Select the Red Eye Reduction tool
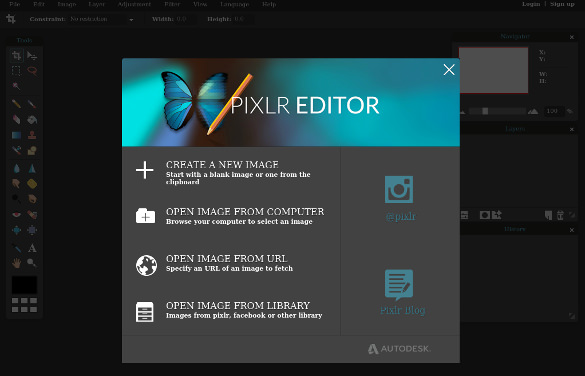The width and height of the screenshot is (585, 376). (x=16, y=214)
